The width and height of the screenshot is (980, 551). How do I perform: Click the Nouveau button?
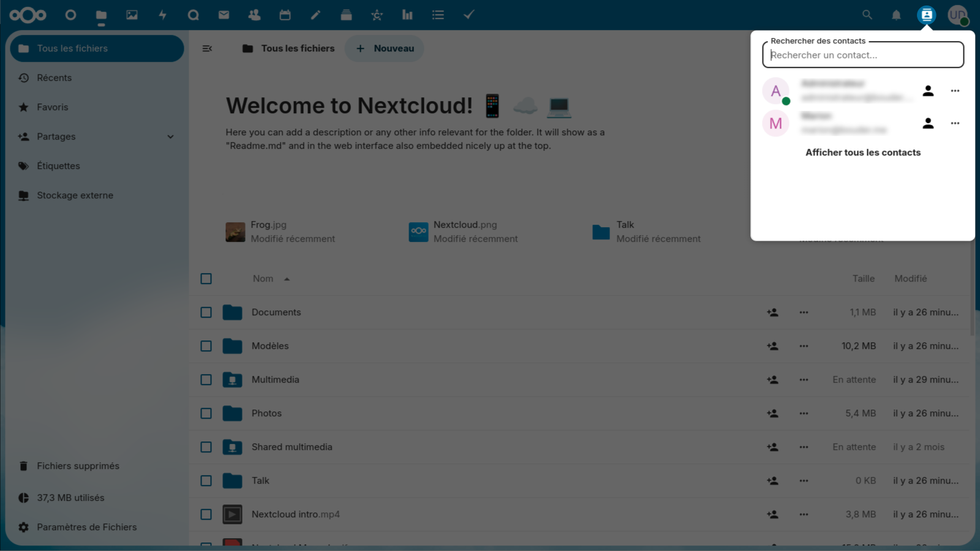click(x=385, y=48)
